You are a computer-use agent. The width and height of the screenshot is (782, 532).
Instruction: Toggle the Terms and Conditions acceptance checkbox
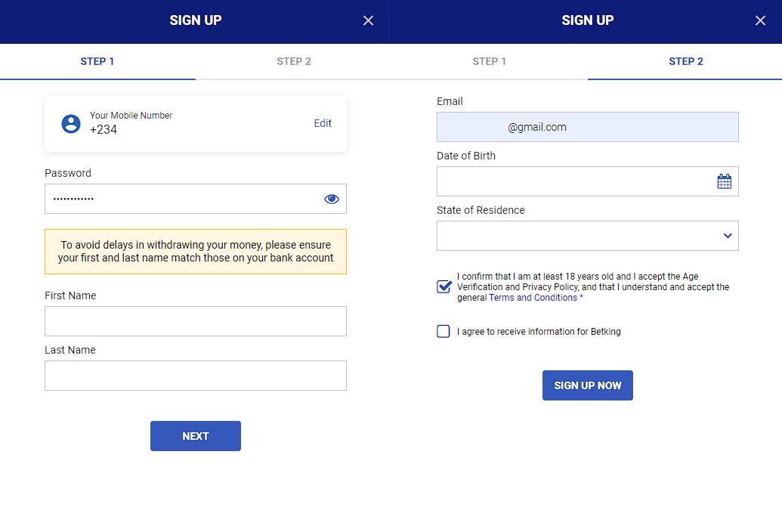pos(444,286)
